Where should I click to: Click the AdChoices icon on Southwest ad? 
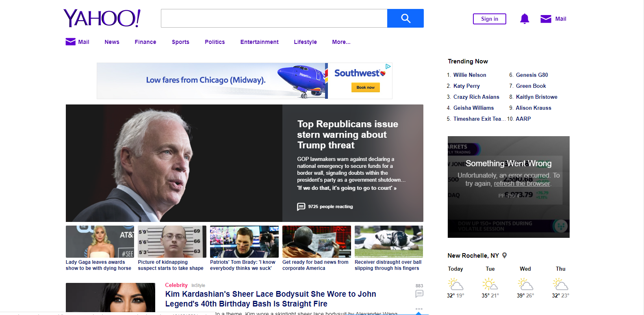388,66
